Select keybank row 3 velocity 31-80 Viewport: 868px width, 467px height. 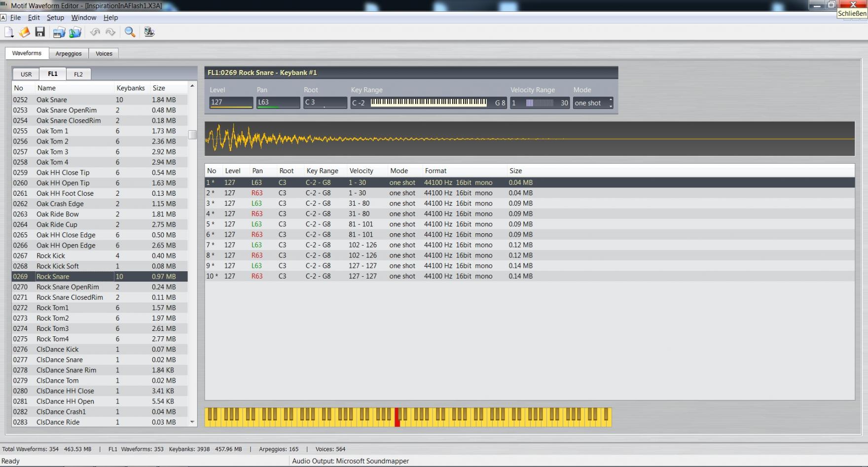click(530, 203)
